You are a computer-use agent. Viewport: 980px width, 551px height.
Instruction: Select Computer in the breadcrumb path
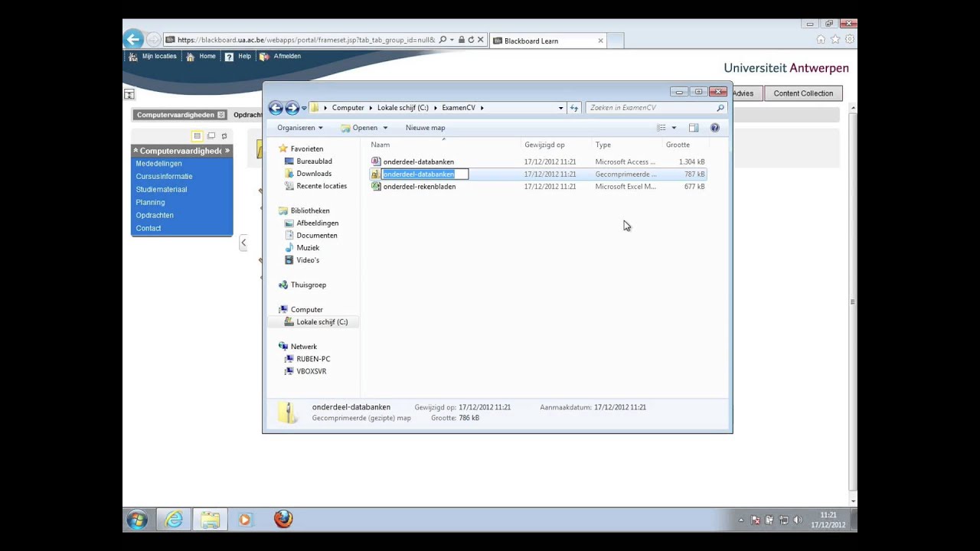pos(348,108)
